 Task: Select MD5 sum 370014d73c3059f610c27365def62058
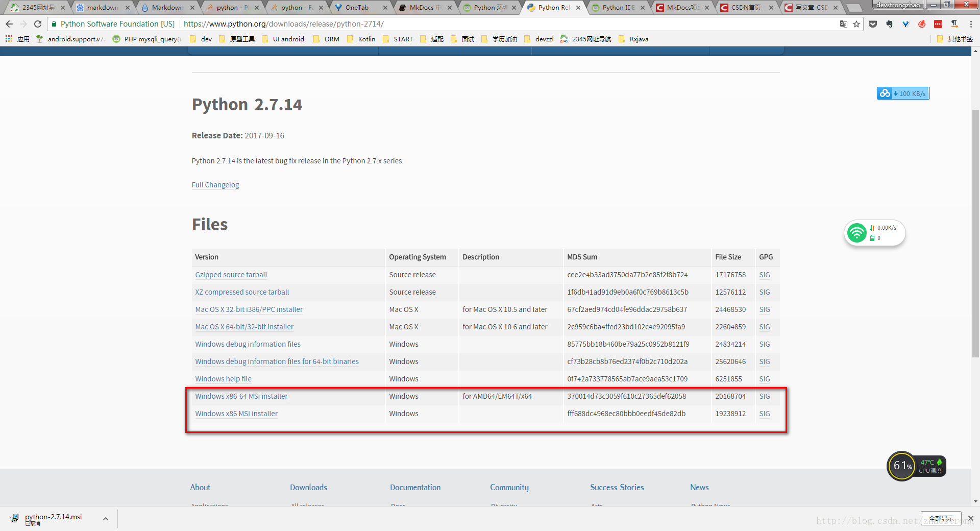click(x=626, y=396)
